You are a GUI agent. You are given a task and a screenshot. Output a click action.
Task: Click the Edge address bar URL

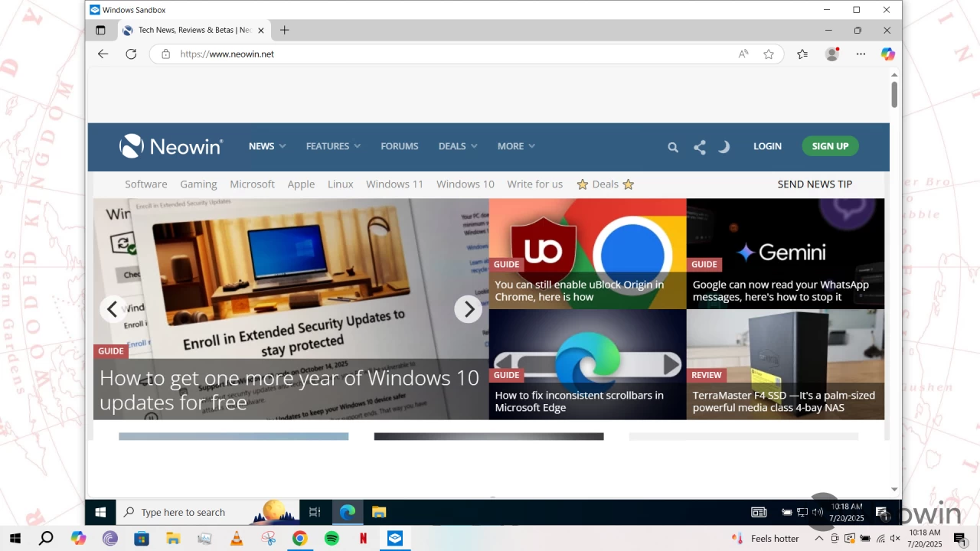coord(227,54)
